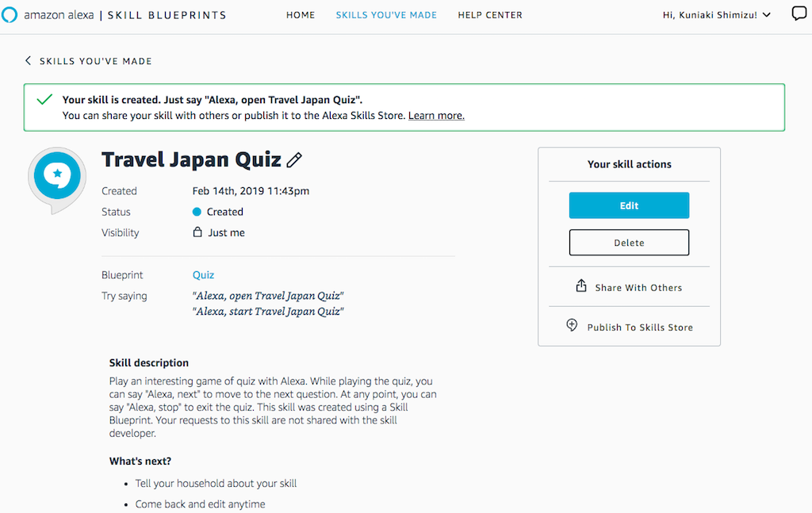Click the Status field label

point(116,212)
